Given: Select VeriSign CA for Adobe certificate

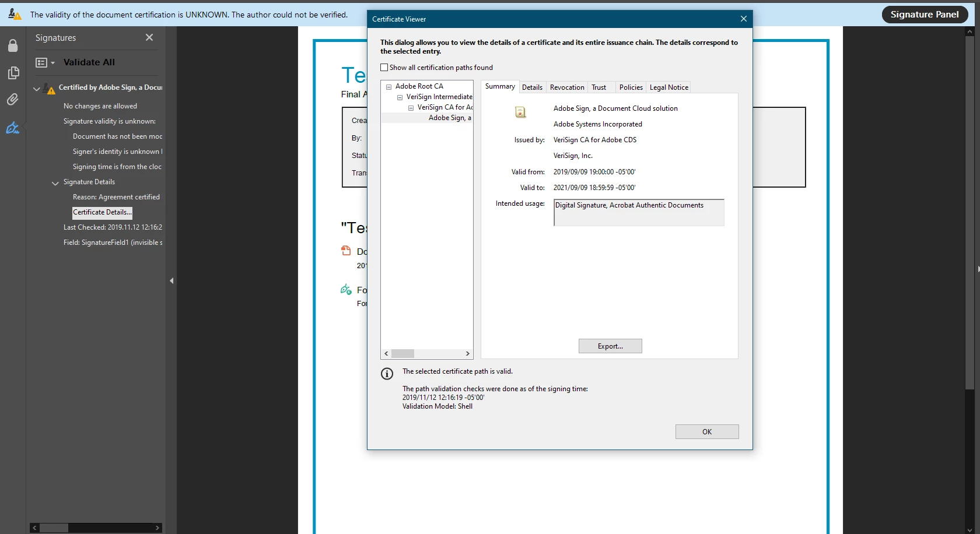Looking at the screenshot, I should (445, 107).
